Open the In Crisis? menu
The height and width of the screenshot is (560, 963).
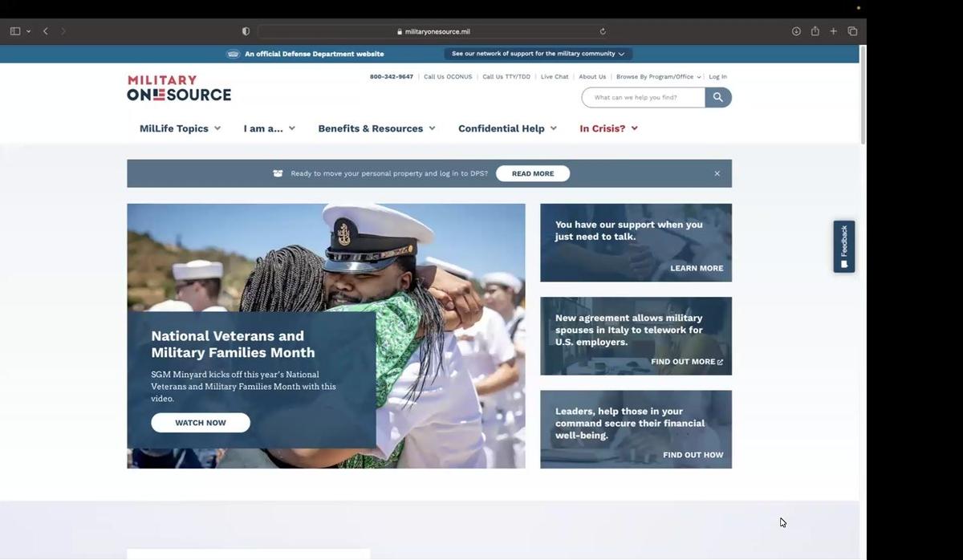click(x=608, y=128)
